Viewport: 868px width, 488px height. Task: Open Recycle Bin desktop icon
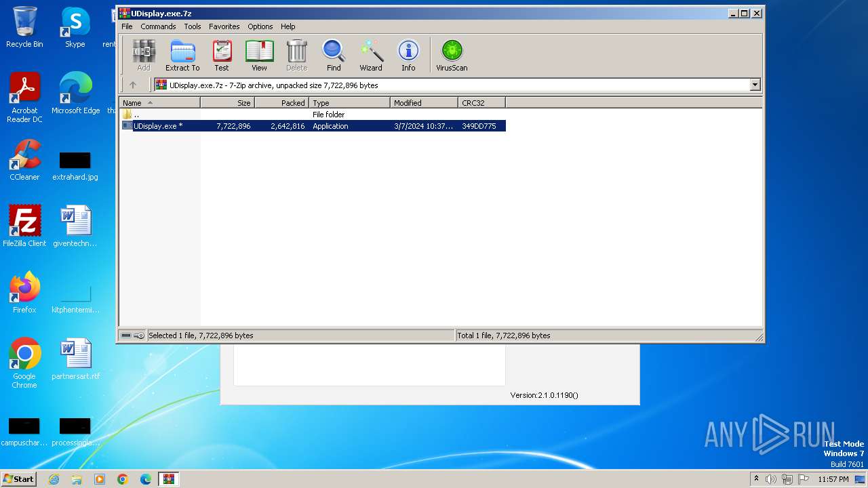coord(24,27)
